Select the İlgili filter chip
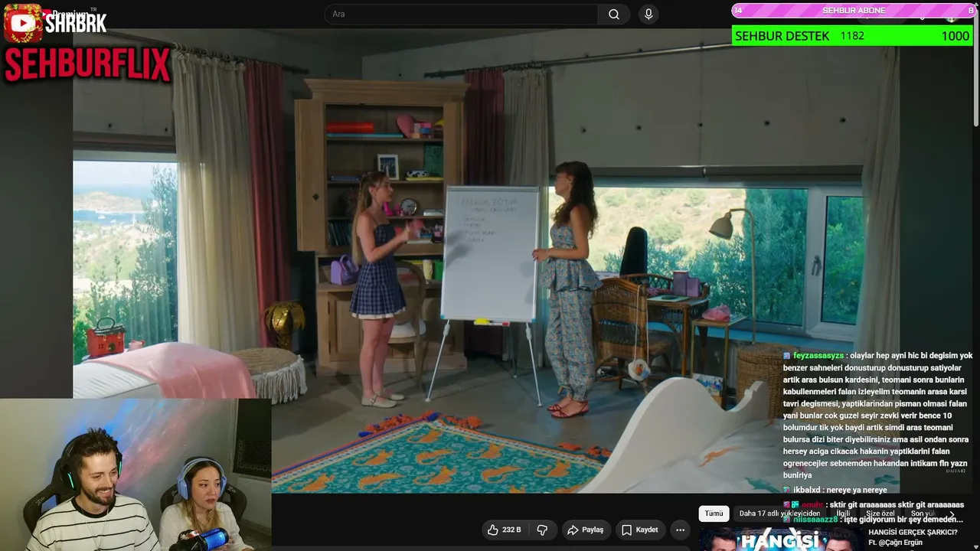The image size is (980, 551). [843, 514]
